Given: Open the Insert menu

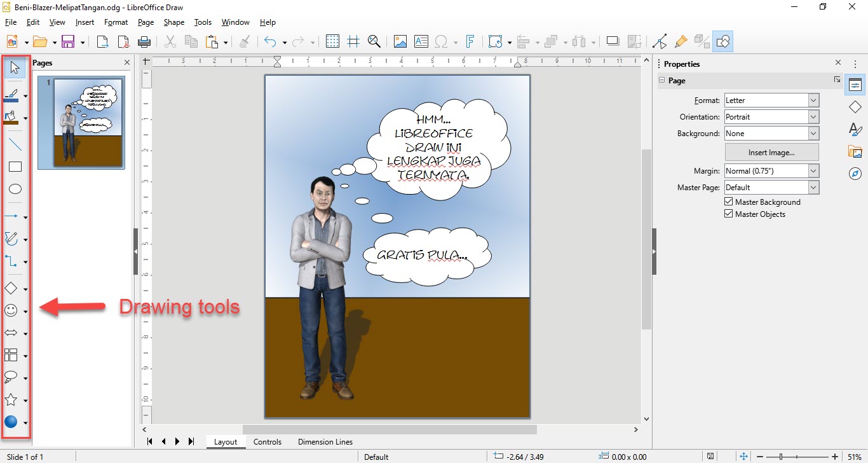Looking at the screenshot, I should point(85,22).
